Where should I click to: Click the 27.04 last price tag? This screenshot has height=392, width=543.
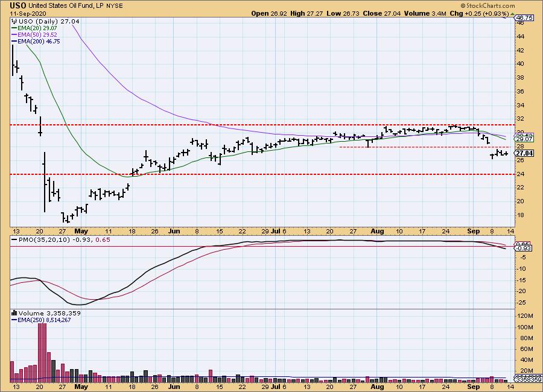[524, 153]
